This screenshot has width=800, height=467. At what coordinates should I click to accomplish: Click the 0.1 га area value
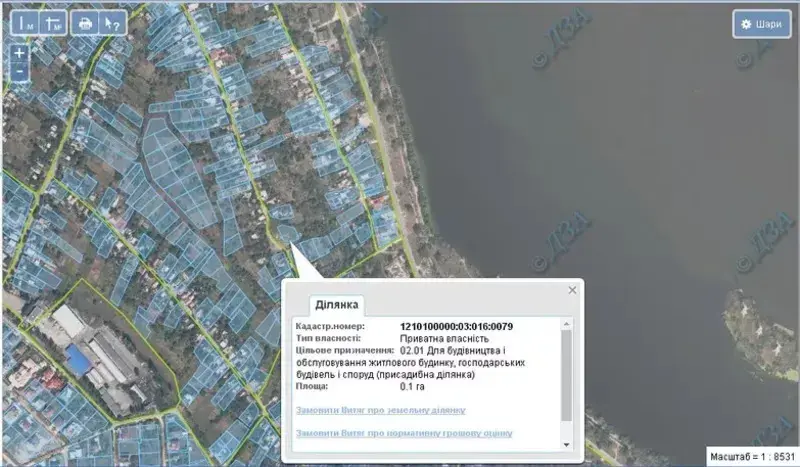[411, 386]
